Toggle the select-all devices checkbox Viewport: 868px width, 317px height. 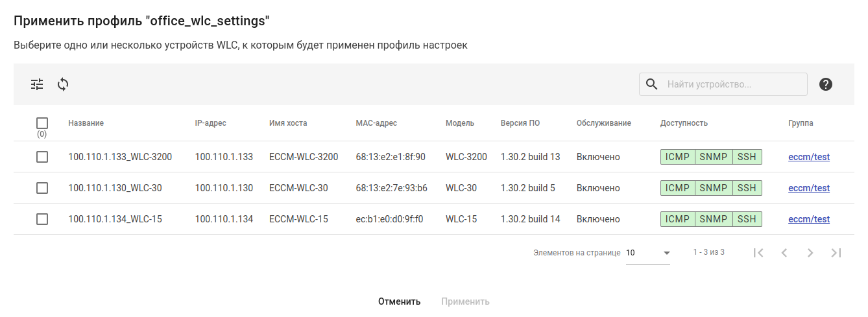click(42, 123)
